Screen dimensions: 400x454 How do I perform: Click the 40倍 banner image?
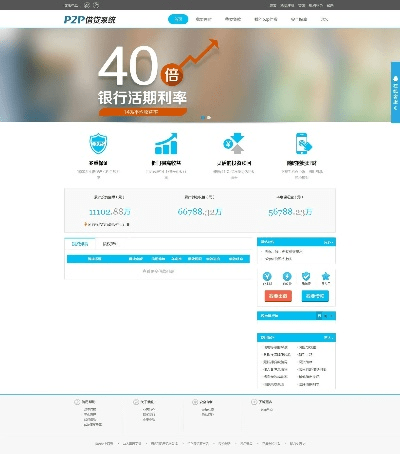pyautogui.click(x=200, y=75)
